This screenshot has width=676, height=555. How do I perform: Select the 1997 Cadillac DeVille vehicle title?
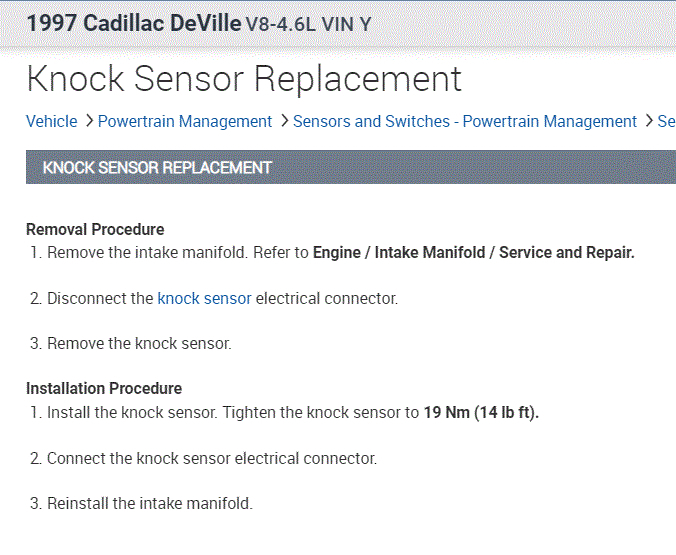click(133, 23)
